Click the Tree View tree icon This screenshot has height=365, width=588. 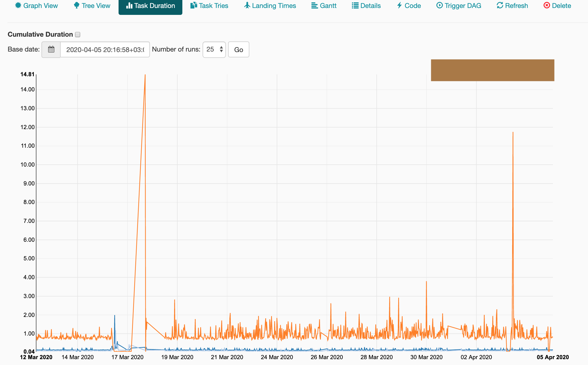77,5
